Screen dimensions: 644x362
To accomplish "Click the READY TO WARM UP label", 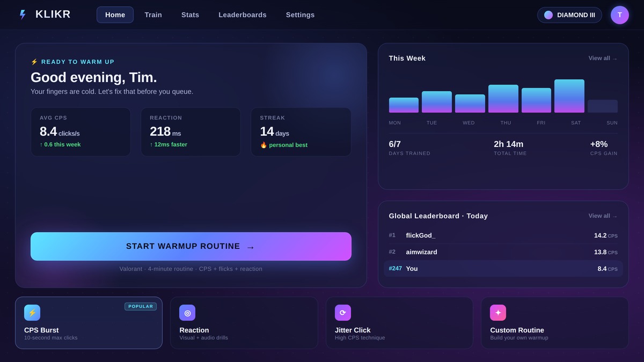I will point(78,62).
